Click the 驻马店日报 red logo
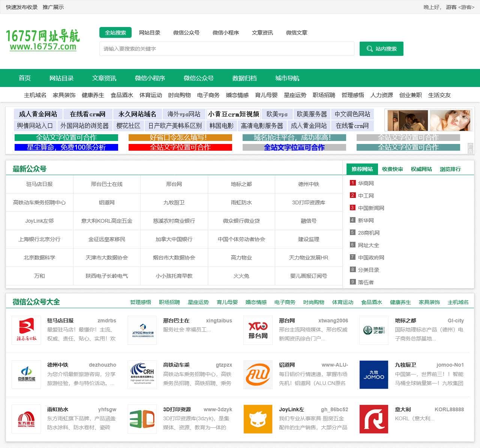The height and width of the screenshot is (448, 480). click(26, 330)
